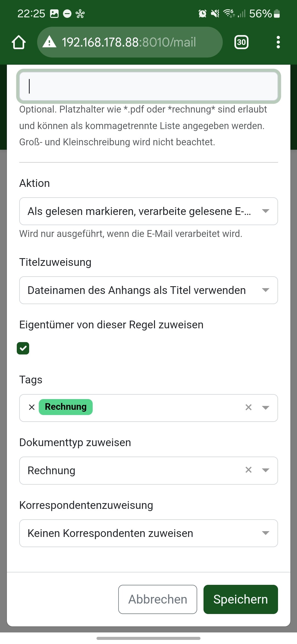Screen dimensions: 297x644
Task: Expand the Tags selection arrow
Action: 265,408
